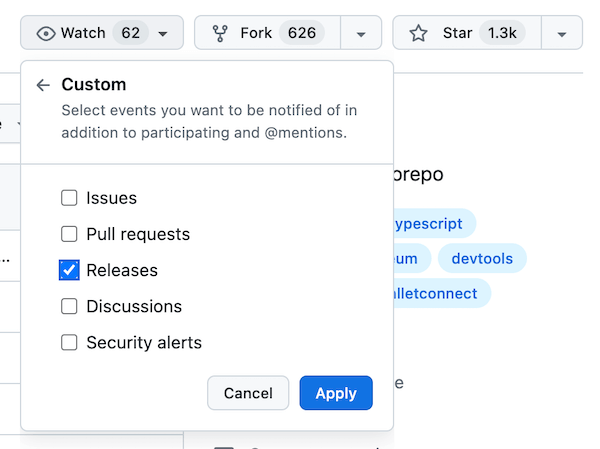Viewport: 600px width, 449px height.
Task: Click the Watch count badge showing 62
Action: 130,33
